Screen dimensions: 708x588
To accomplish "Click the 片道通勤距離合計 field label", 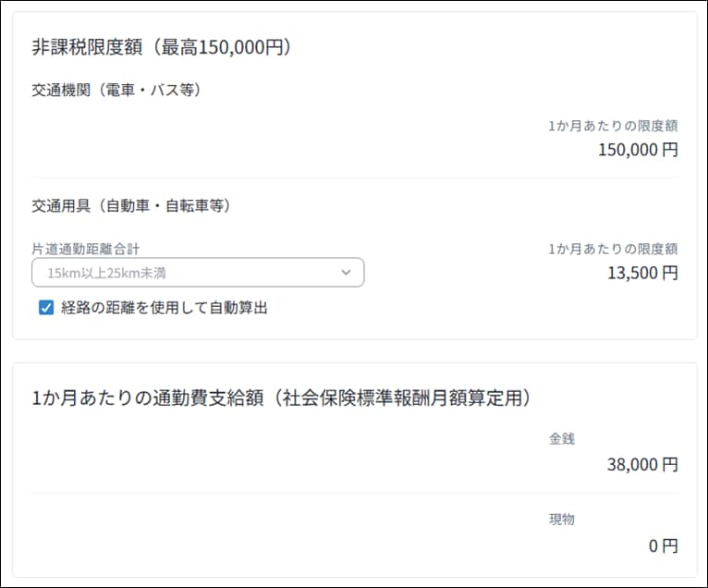I will click(86, 249).
